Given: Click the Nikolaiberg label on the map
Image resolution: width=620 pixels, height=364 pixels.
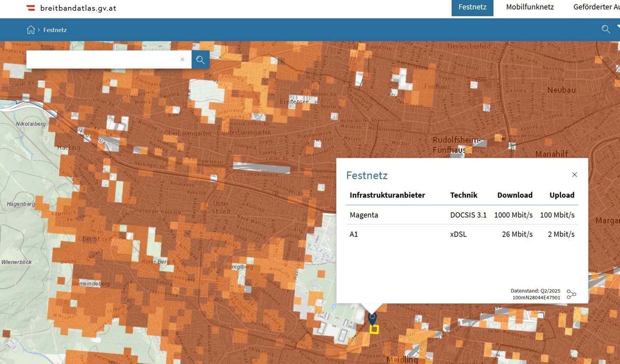Looking at the screenshot, I should pyautogui.click(x=31, y=124).
